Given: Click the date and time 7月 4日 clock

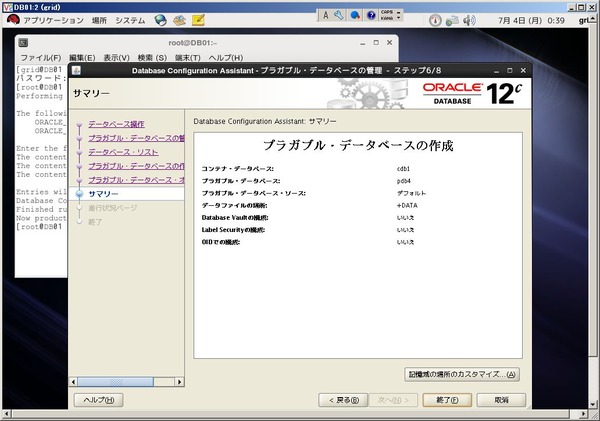Looking at the screenshot, I should click(x=531, y=20).
